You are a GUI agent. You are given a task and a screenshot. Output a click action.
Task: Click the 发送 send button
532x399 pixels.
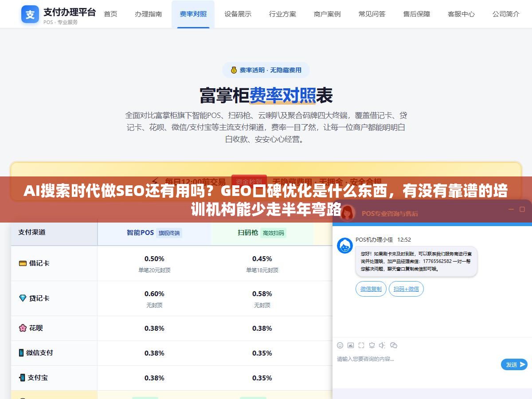[x=514, y=364]
